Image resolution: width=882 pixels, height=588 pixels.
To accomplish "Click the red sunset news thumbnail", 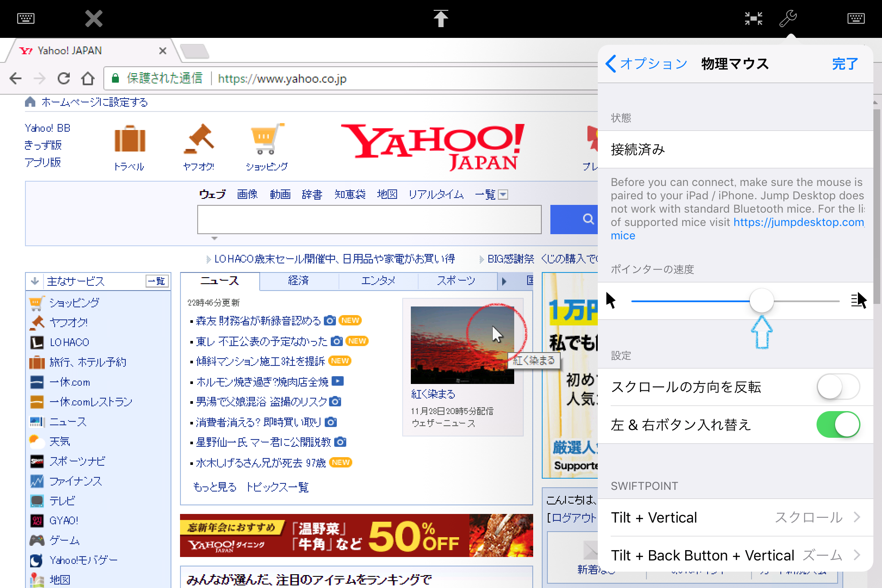I will [x=462, y=345].
